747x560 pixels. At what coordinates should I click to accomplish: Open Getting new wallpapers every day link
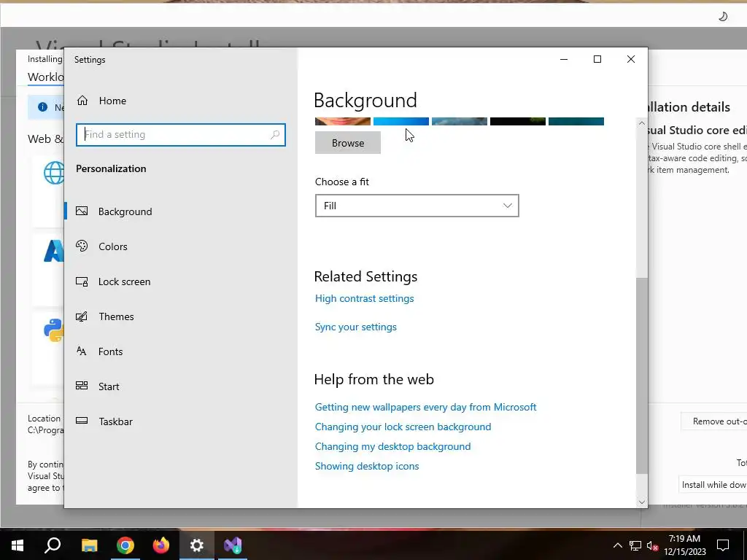(x=425, y=407)
